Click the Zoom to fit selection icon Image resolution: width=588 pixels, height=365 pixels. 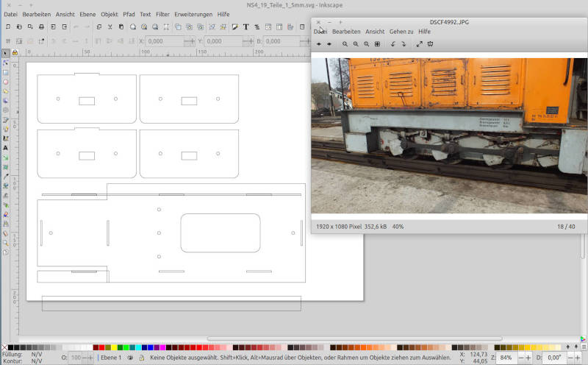[x=133, y=27]
